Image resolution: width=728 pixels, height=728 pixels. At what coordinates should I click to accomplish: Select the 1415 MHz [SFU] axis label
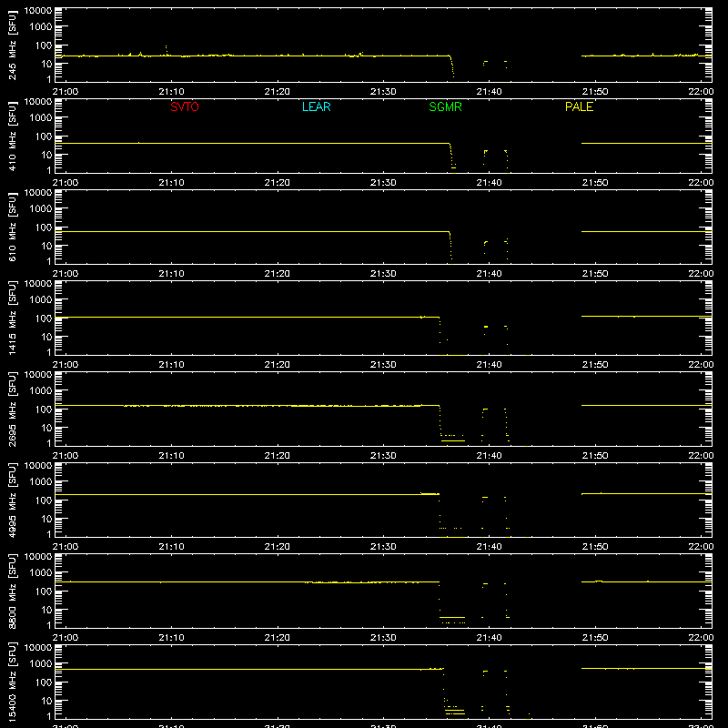(12, 318)
